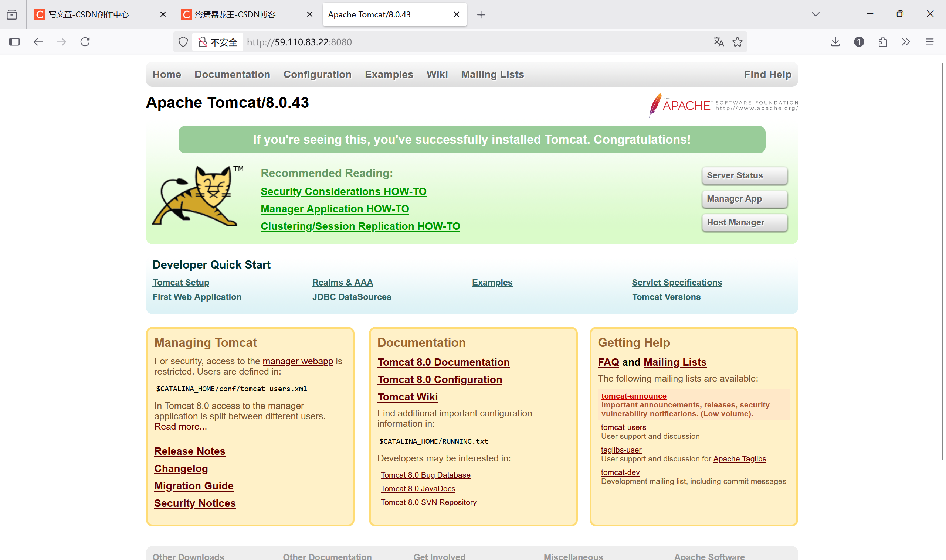Click the page vertical scrollbar
Image resolution: width=946 pixels, height=560 pixels.
click(x=943, y=260)
